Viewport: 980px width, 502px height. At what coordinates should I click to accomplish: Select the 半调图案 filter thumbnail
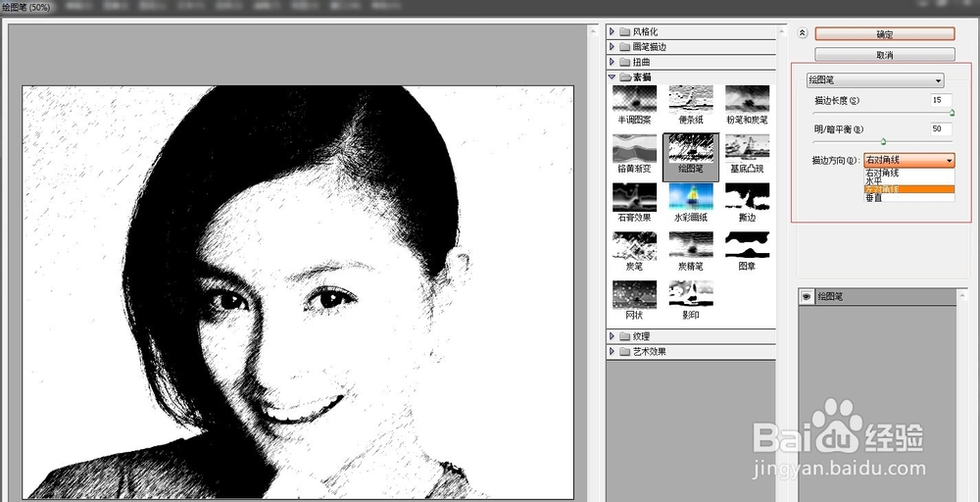coord(634,99)
